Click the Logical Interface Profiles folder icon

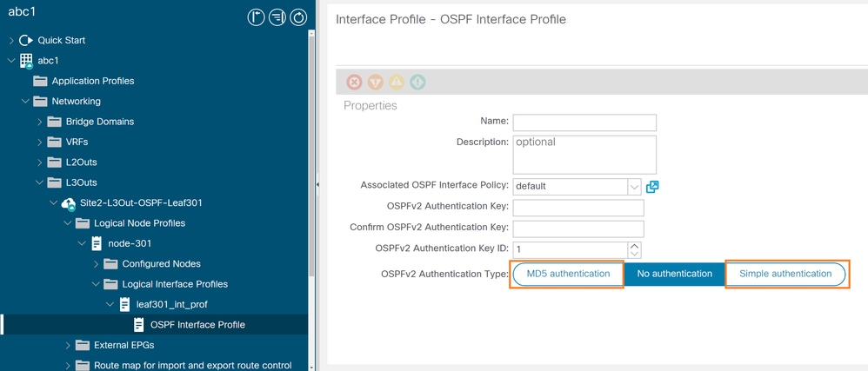(110, 284)
